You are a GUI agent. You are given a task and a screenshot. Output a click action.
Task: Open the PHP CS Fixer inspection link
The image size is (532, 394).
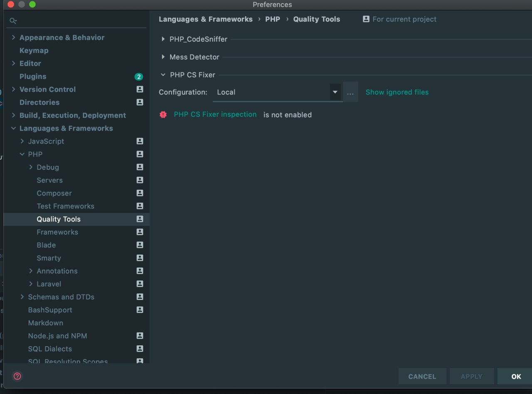215,114
